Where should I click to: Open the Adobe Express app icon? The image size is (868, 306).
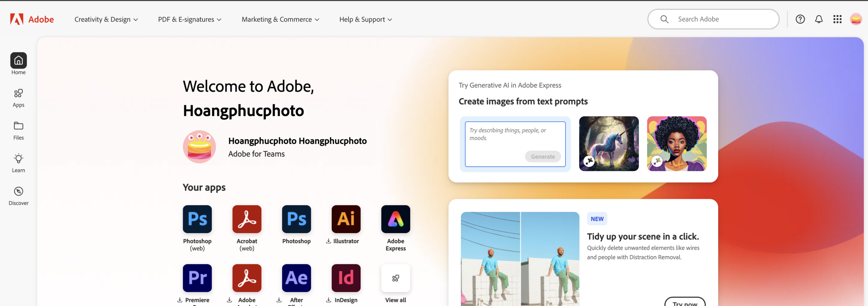pyautogui.click(x=396, y=219)
